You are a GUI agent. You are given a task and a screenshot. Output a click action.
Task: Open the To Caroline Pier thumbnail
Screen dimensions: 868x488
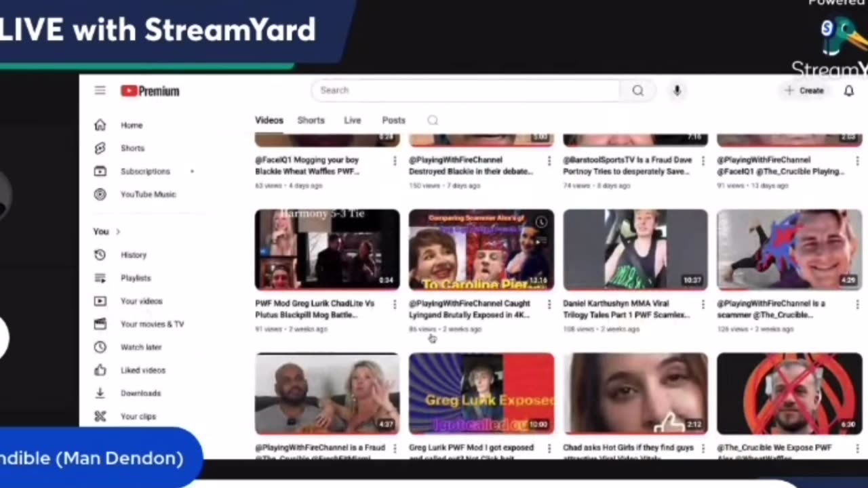(481, 249)
